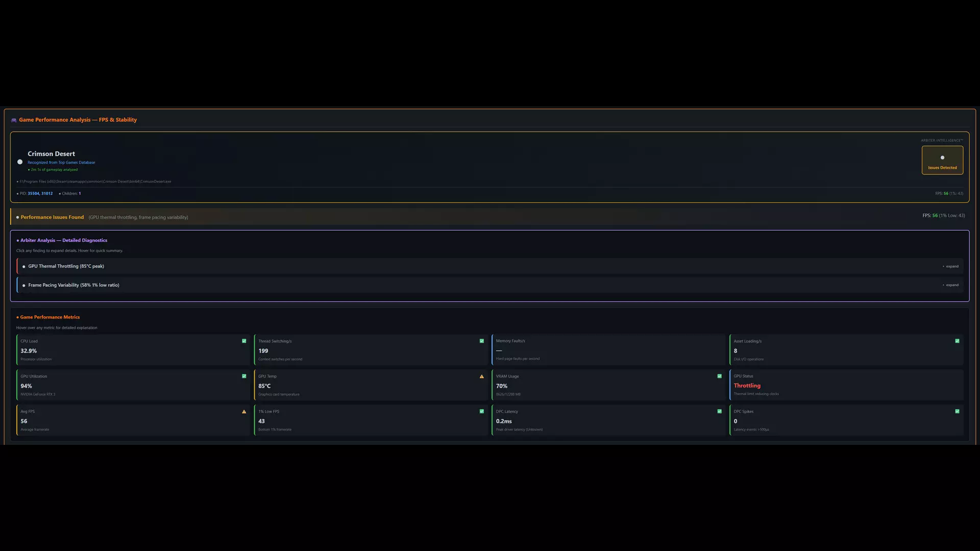The image size is (980, 551).
Task: Click the 85°C GPU Temp value
Action: click(x=264, y=386)
